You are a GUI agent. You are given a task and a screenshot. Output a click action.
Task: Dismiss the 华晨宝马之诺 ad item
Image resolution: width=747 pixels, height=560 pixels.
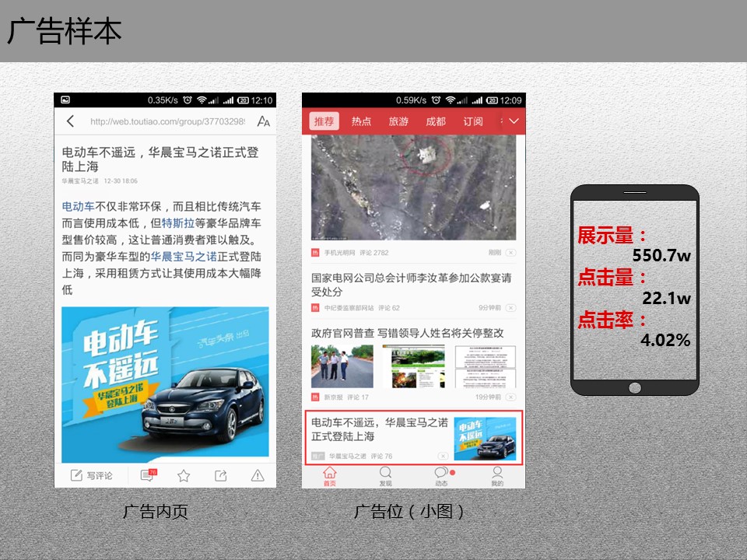(x=443, y=456)
